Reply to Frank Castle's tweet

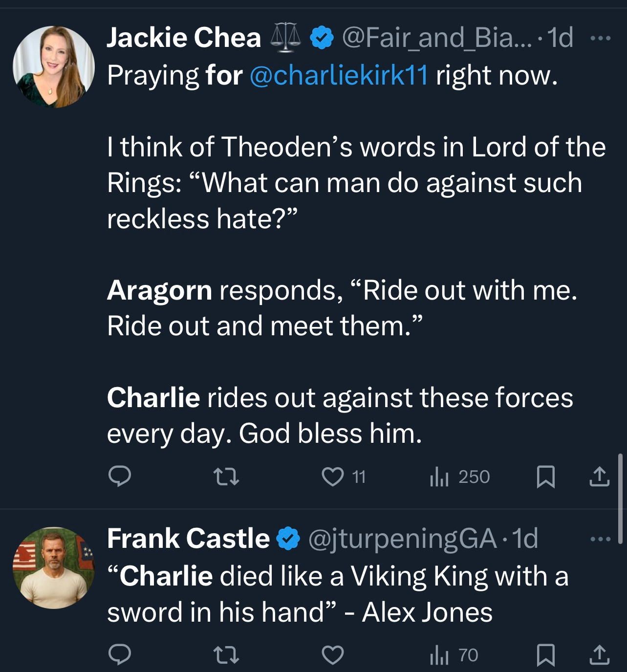pos(119,655)
